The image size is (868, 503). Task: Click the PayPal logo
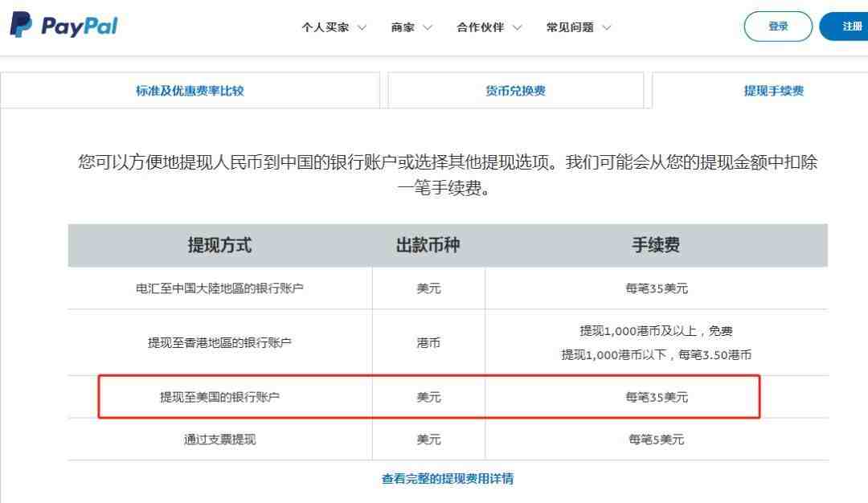pos(64,26)
